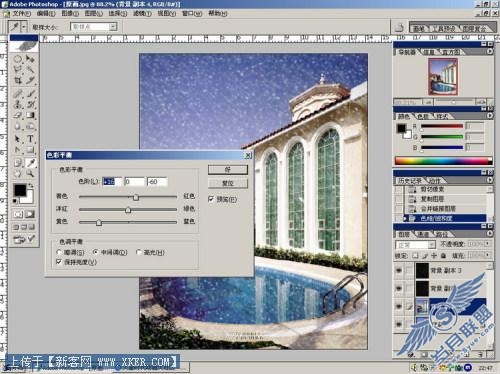Open File Browser icon in options bar

point(399,27)
